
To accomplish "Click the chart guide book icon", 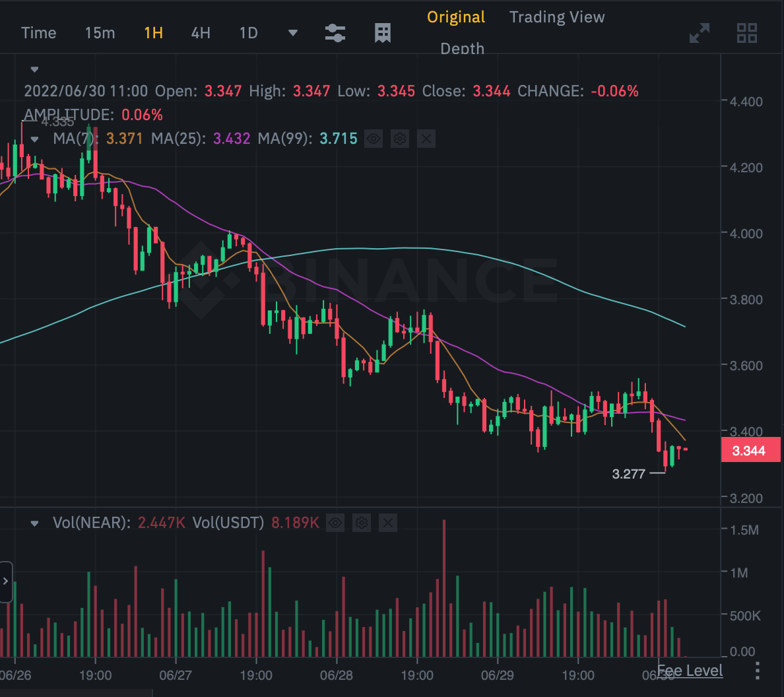I will [383, 33].
